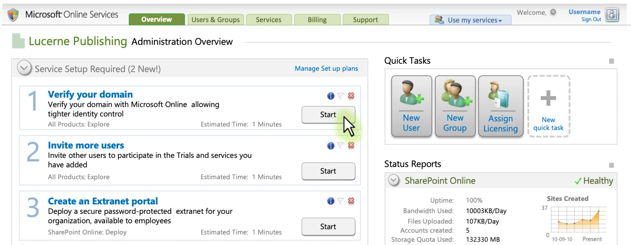Screen dimensions: 644x245
Task: Click the Assign Licensing quick task icon
Action: pyautogui.click(x=500, y=106)
